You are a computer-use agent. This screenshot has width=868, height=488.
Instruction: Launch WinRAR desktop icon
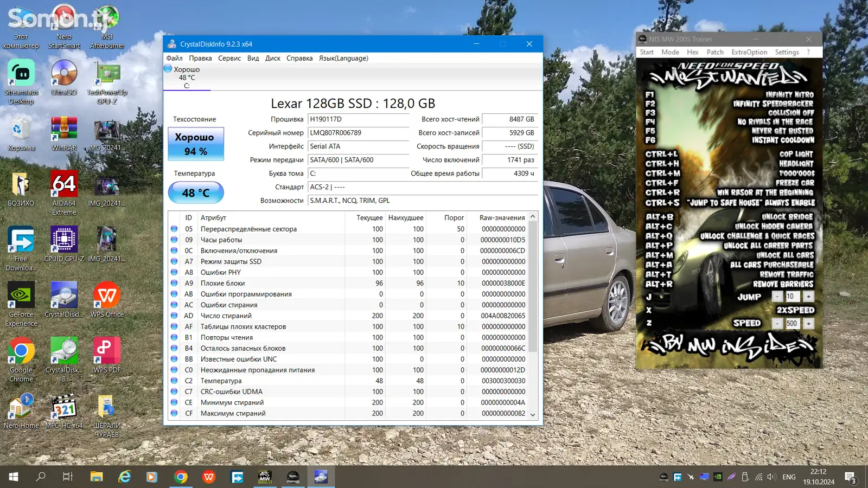(64, 134)
